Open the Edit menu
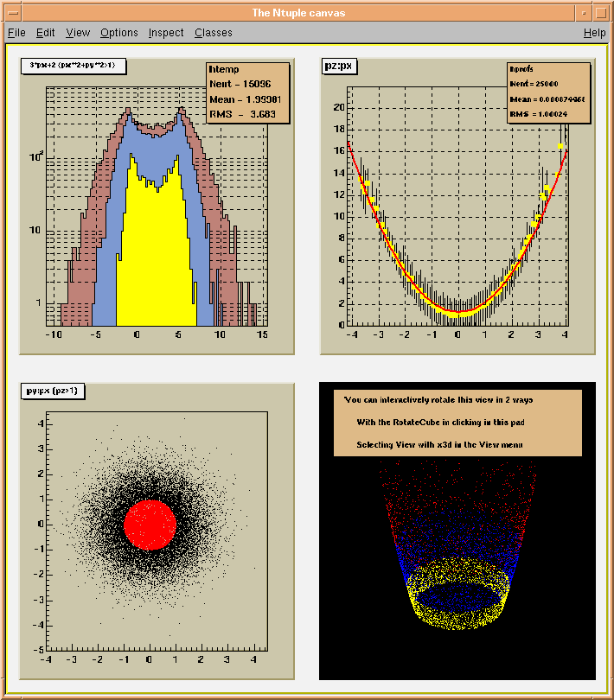The image size is (614, 700). (x=45, y=33)
